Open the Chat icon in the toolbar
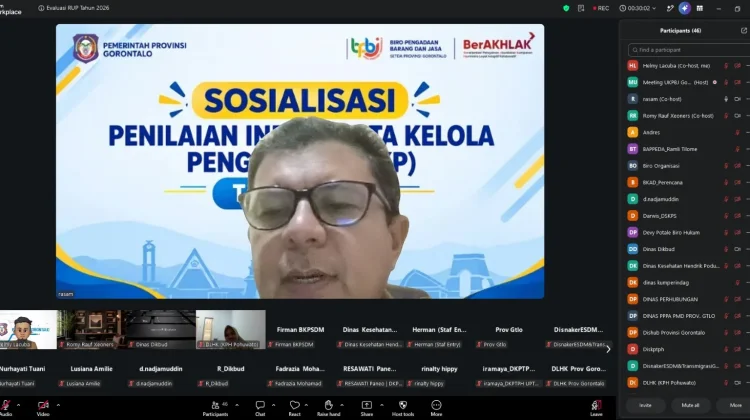This screenshot has width=750, height=420. pyautogui.click(x=260, y=405)
